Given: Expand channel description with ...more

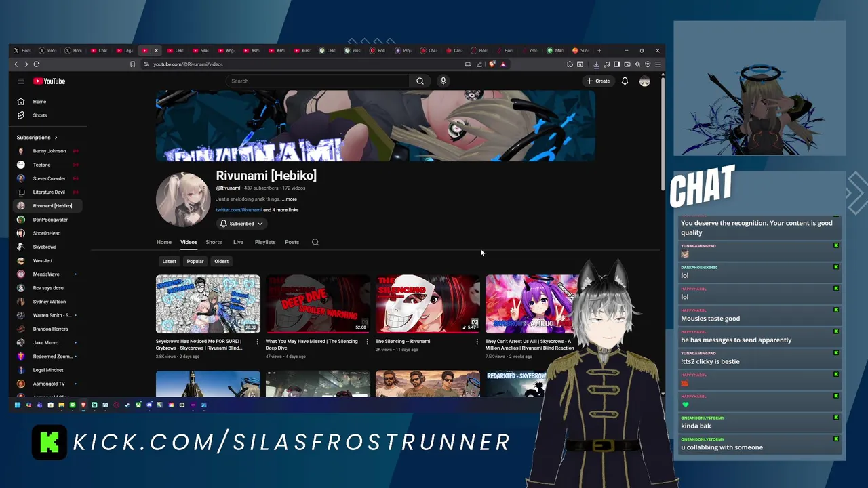Looking at the screenshot, I should (x=290, y=199).
